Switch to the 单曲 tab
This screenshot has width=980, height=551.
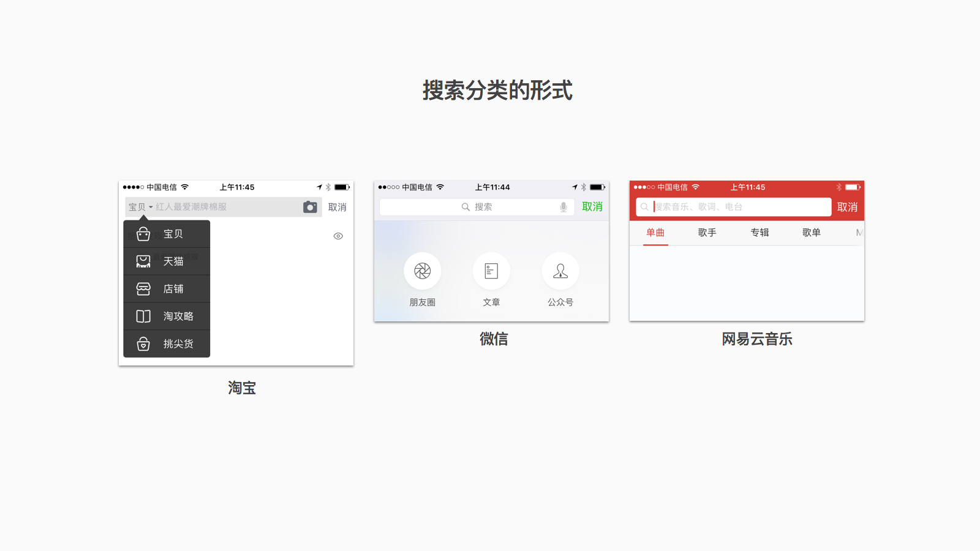click(x=655, y=233)
